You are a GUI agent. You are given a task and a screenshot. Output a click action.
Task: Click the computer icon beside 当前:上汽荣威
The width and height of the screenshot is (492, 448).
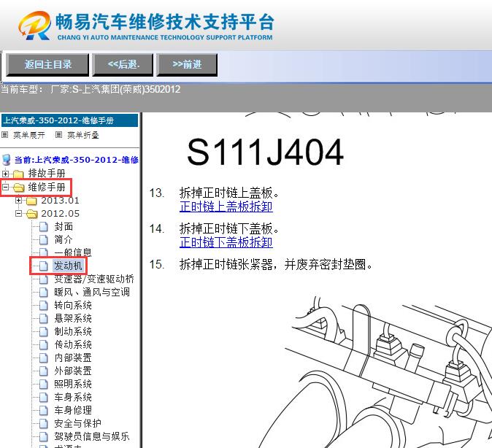(7, 160)
